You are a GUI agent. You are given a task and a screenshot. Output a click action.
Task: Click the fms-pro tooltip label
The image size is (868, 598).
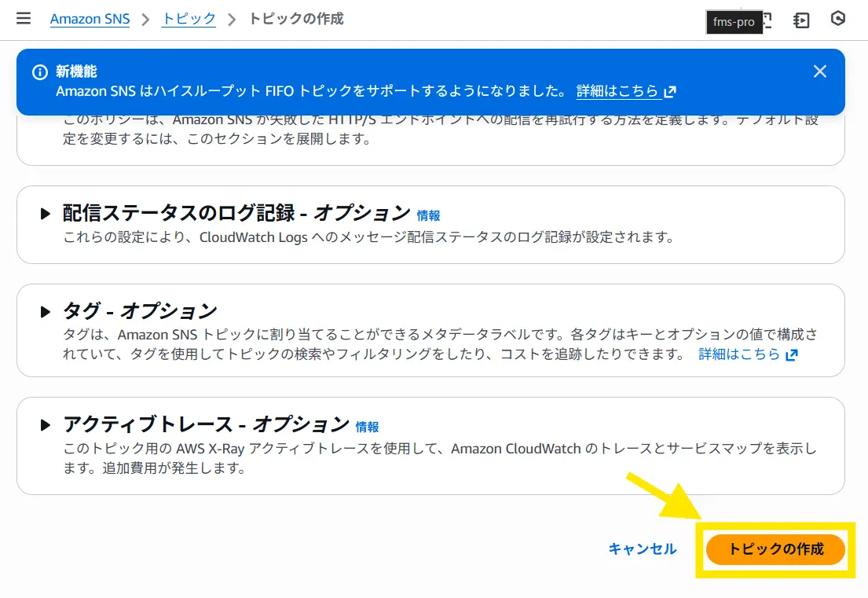click(734, 22)
